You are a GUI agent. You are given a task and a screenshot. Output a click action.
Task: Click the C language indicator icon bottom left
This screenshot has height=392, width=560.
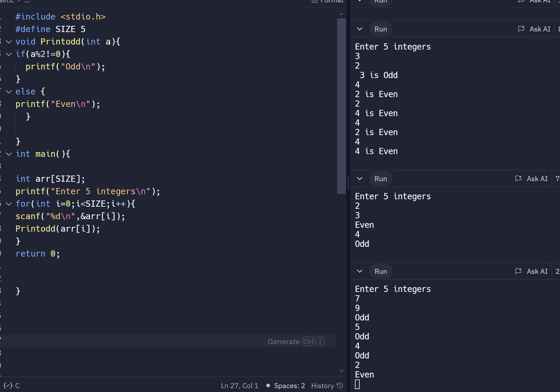pos(7,385)
